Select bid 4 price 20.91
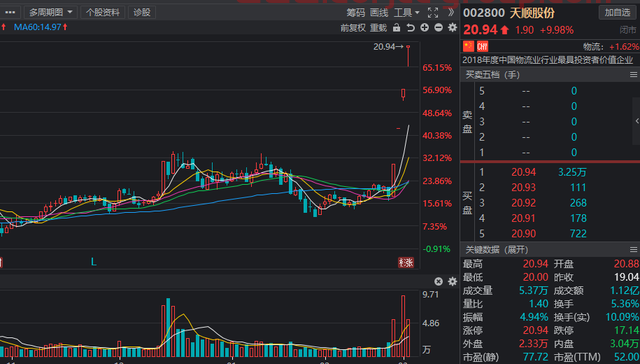 (523, 218)
